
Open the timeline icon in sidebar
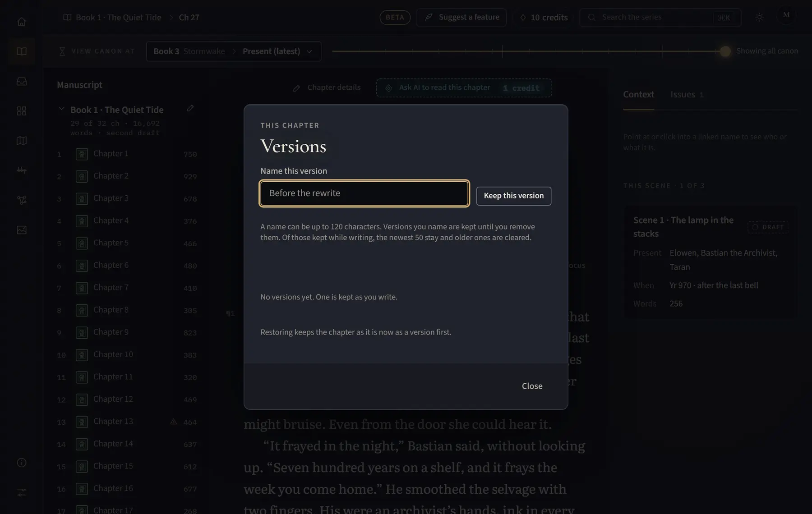(22, 170)
